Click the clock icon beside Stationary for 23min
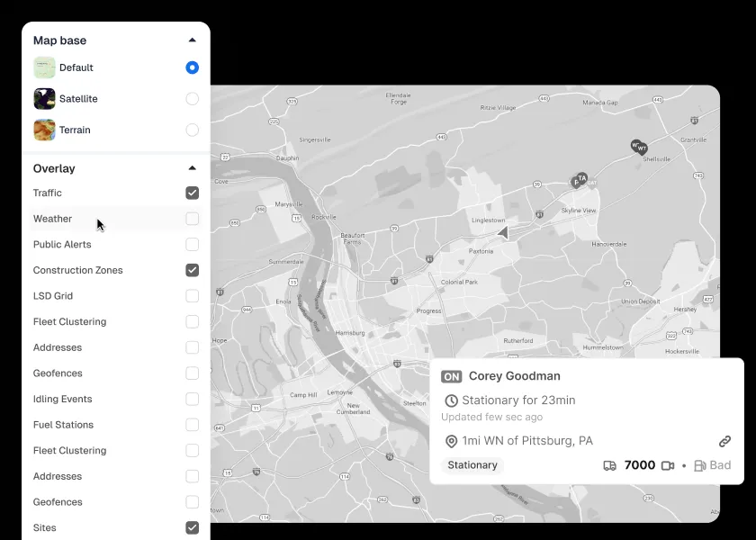The height and width of the screenshot is (540, 756). click(451, 400)
